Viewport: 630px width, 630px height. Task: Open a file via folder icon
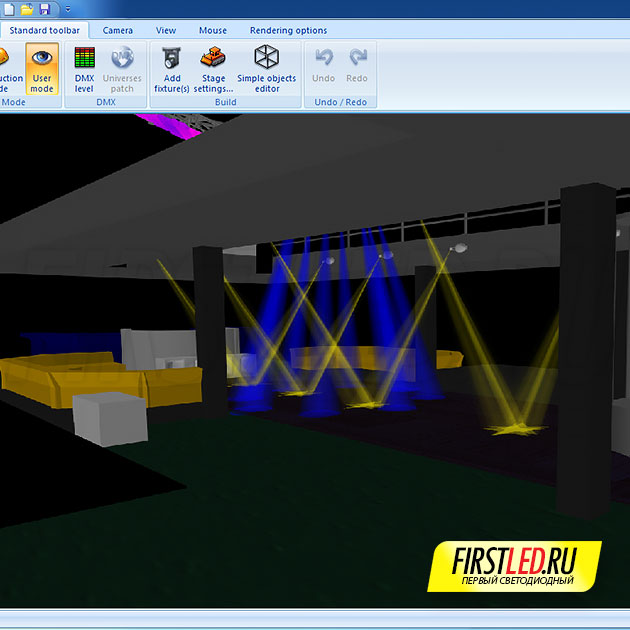point(27,8)
